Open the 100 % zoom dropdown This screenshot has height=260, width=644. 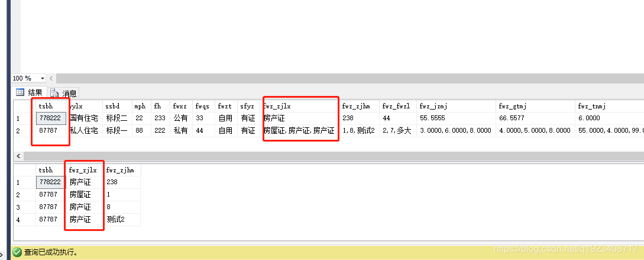click(43, 78)
